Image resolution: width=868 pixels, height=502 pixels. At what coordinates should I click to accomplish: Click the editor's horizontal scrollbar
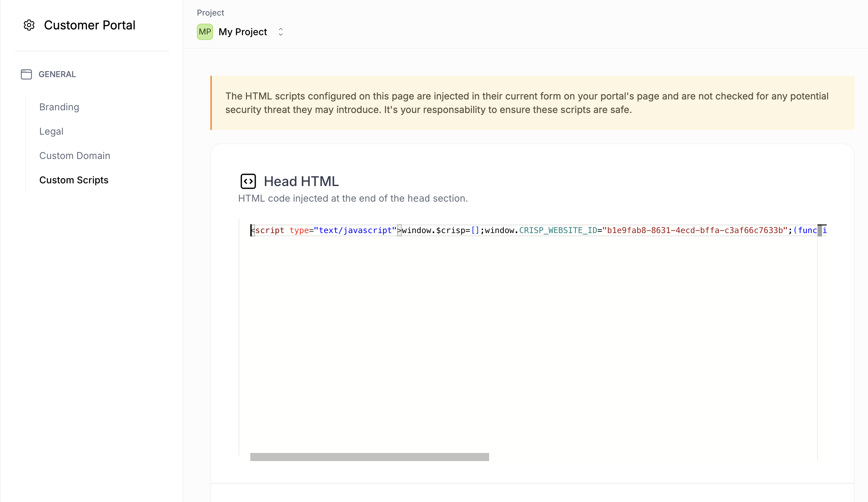370,457
